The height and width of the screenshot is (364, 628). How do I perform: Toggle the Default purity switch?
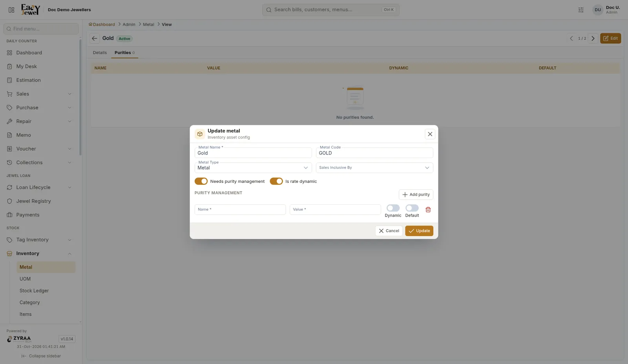(x=412, y=208)
